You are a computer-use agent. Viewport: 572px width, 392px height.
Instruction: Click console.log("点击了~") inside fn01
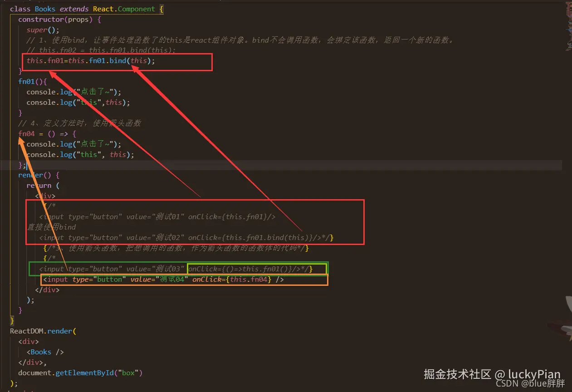pyautogui.click(x=74, y=92)
